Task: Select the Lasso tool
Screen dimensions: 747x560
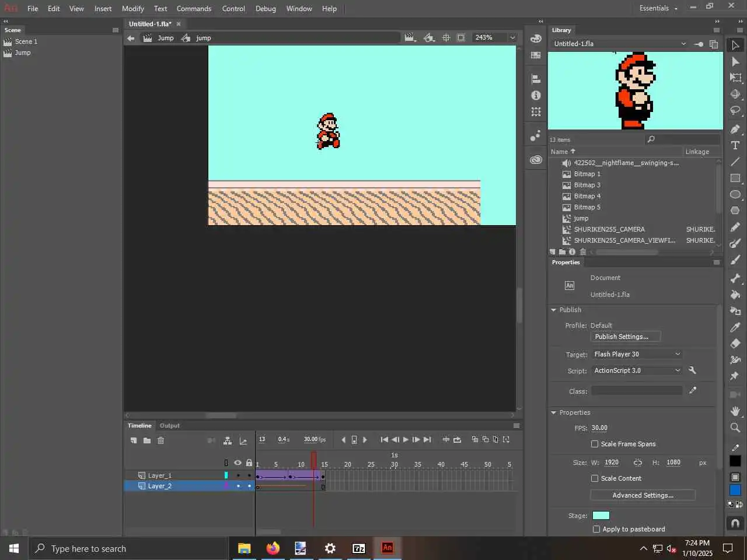Action: point(735,110)
